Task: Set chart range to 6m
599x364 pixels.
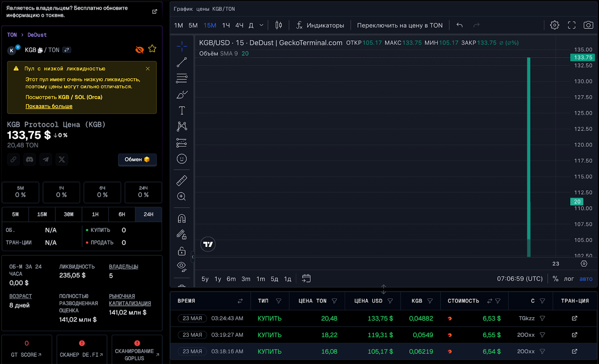Action: click(x=231, y=279)
